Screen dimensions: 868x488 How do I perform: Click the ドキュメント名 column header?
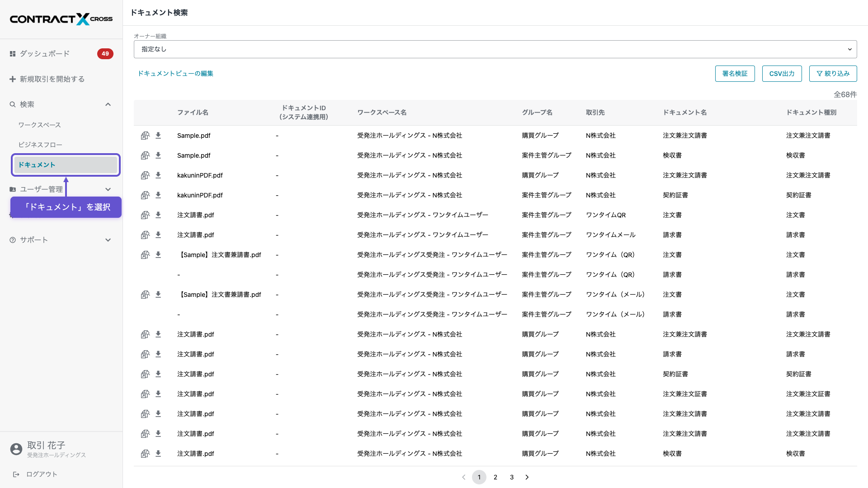tap(684, 113)
